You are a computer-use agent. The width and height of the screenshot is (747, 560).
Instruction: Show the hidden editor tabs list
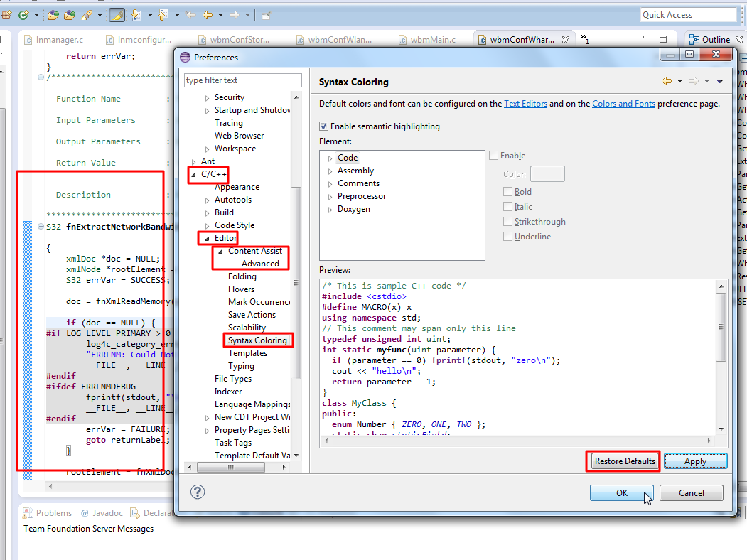pyautogui.click(x=584, y=39)
